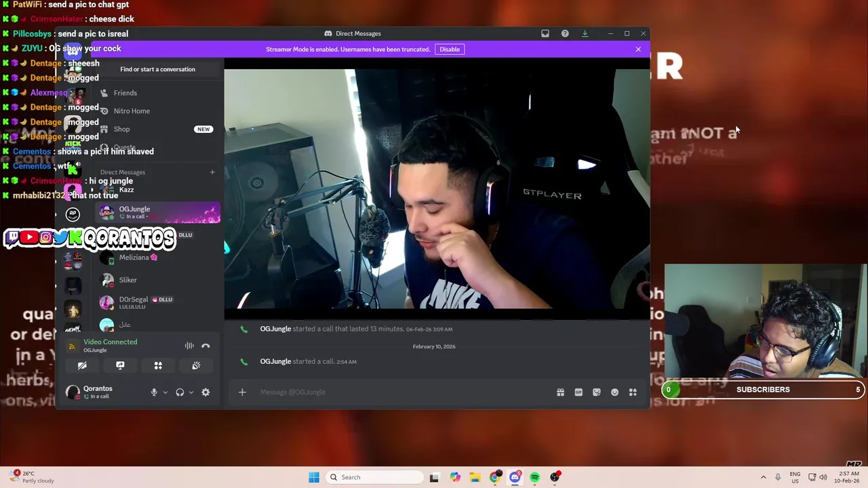Mute microphone in user panel
868x488 pixels.
click(154, 392)
